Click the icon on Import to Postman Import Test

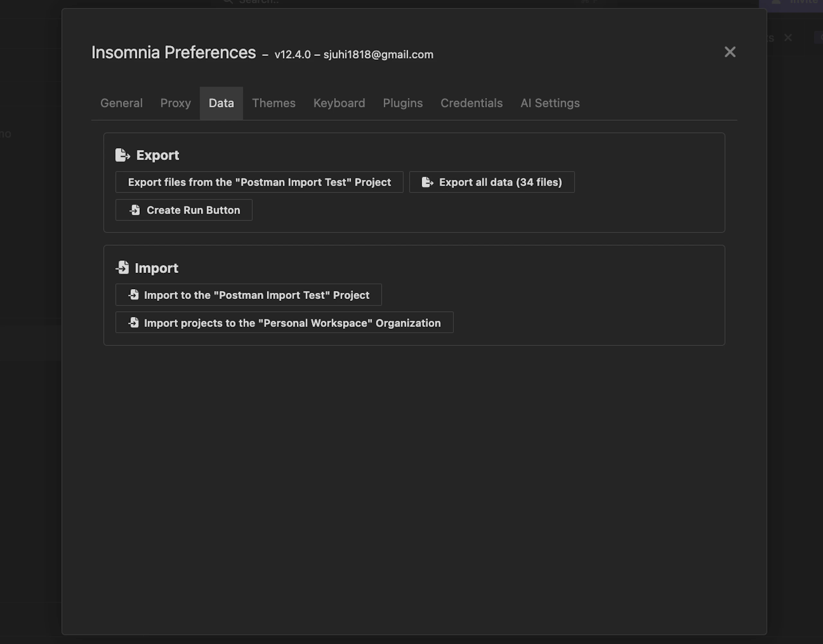pyautogui.click(x=133, y=295)
